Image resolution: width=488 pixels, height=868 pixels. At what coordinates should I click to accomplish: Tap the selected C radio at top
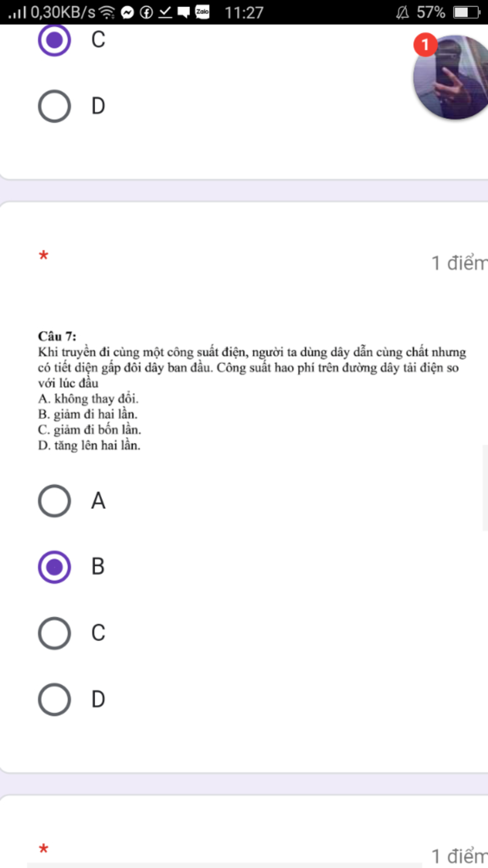tap(54, 40)
